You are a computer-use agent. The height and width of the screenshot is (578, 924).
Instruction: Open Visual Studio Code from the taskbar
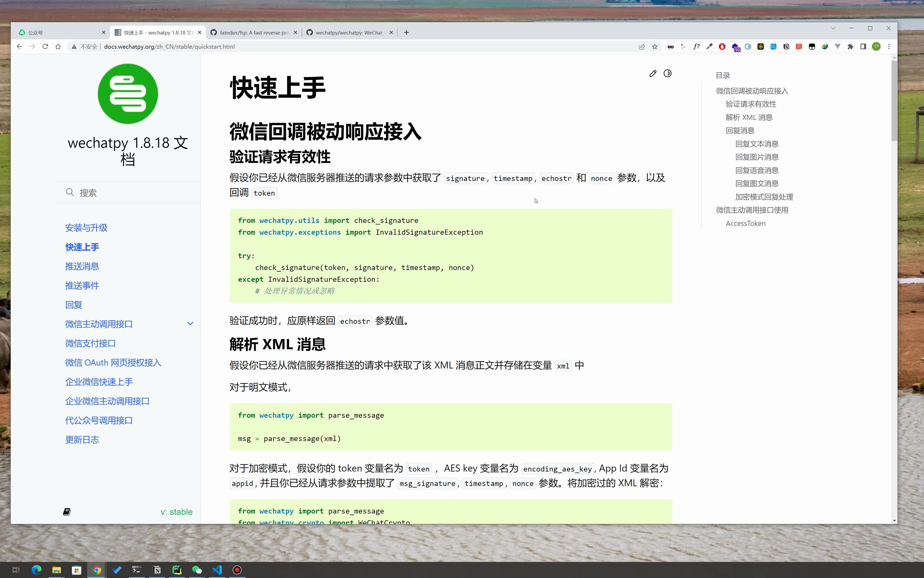point(217,570)
